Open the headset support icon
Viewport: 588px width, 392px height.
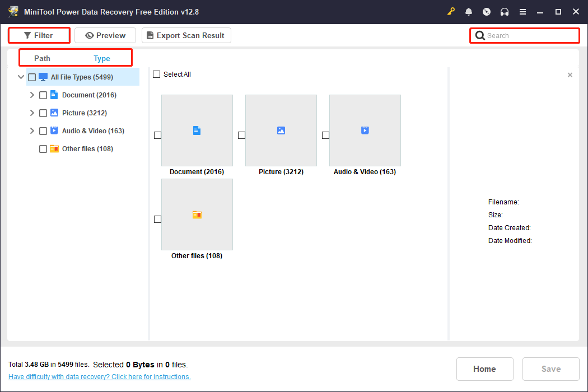[505, 11]
